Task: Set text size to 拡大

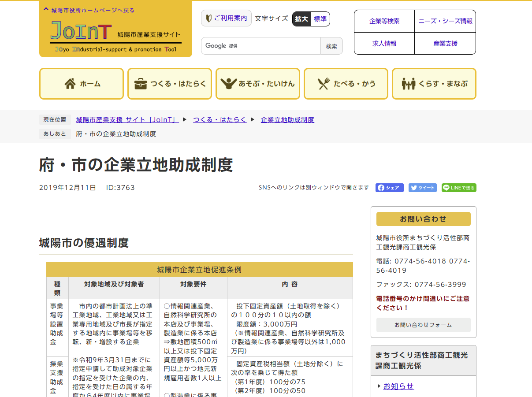Action: 302,19
